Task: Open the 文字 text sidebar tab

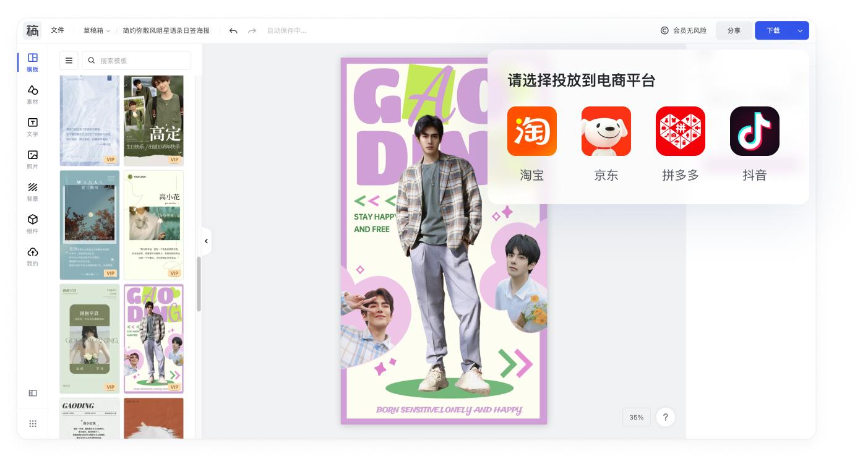Action: point(33,127)
